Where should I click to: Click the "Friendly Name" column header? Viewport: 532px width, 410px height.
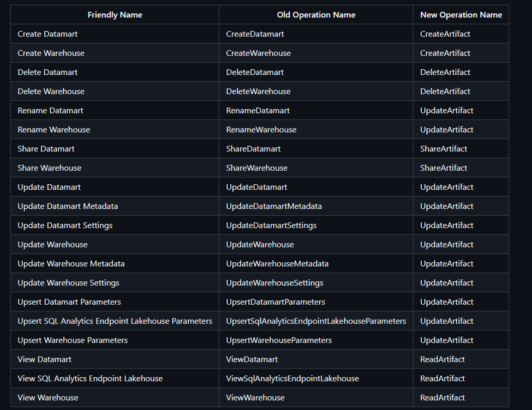point(115,15)
